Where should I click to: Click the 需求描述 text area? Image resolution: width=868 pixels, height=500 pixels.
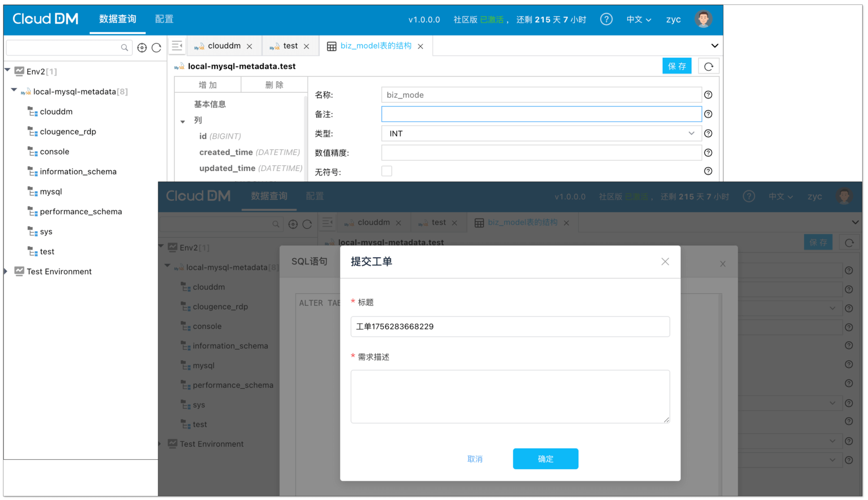[510, 396]
